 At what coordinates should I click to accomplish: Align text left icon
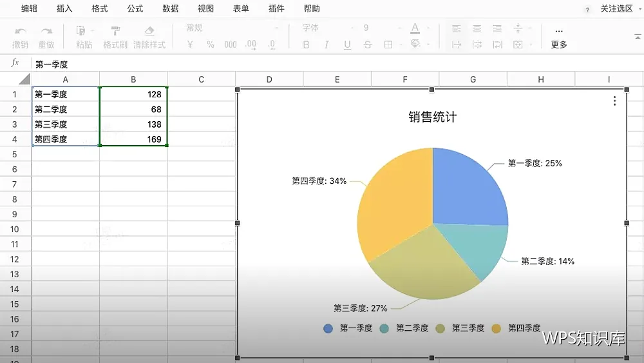click(457, 28)
